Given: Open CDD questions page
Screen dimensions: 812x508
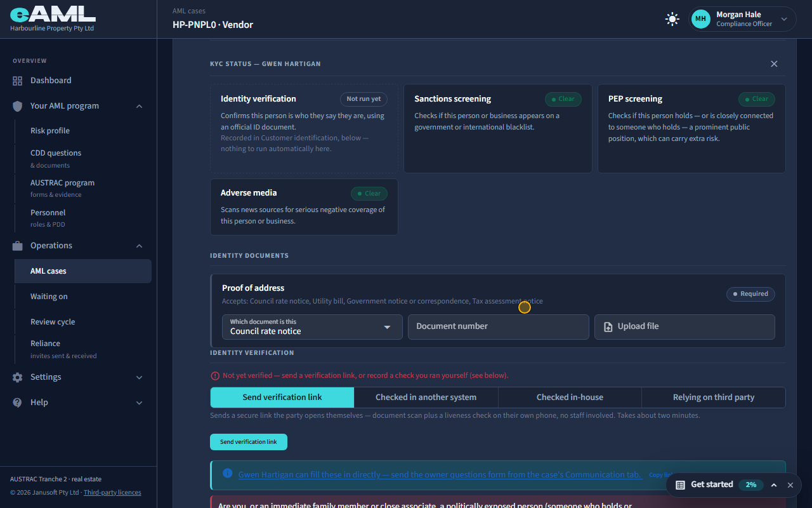Looking at the screenshot, I should tap(83, 158).
